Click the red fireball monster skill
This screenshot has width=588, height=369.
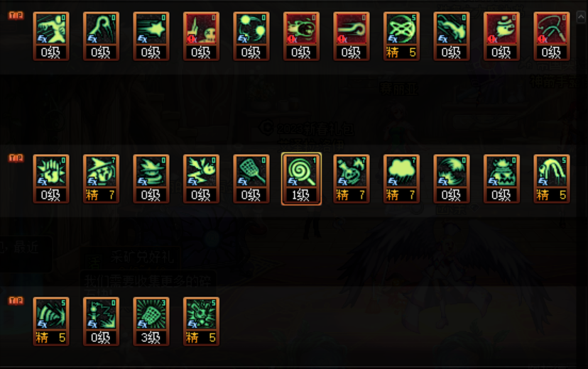301,36
